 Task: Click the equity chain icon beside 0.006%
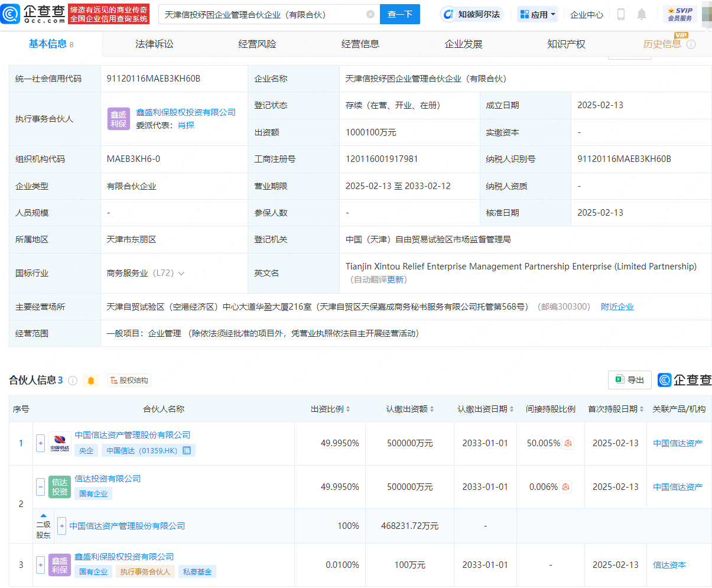pos(565,487)
